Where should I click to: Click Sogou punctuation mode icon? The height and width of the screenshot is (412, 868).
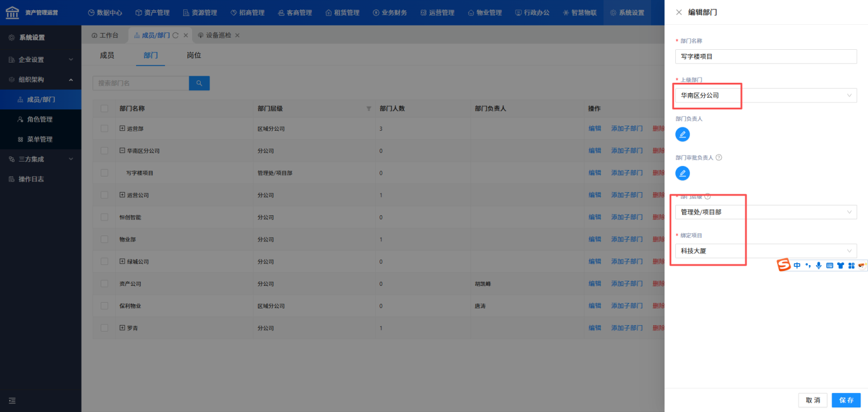[808, 266]
